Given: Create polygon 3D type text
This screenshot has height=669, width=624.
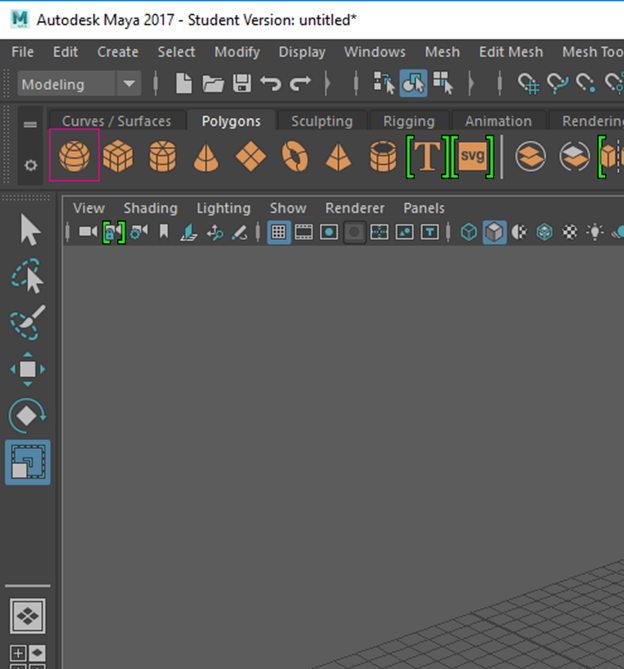Looking at the screenshot, I should point(428,157).
